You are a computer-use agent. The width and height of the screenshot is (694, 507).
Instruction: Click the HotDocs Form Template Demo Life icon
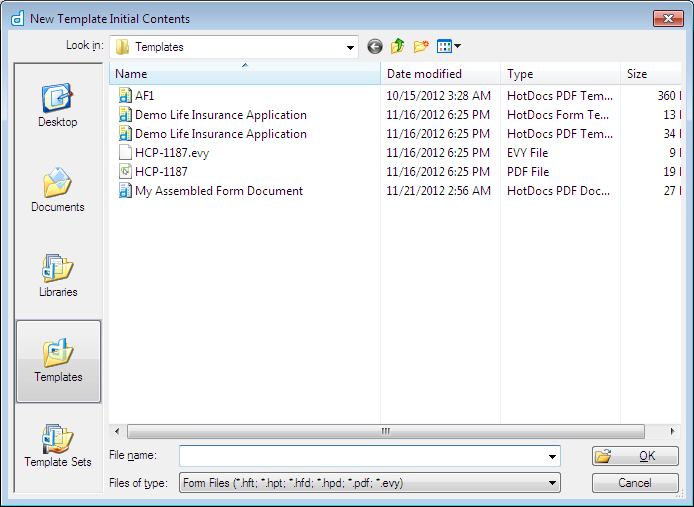[x=125, y=115]
